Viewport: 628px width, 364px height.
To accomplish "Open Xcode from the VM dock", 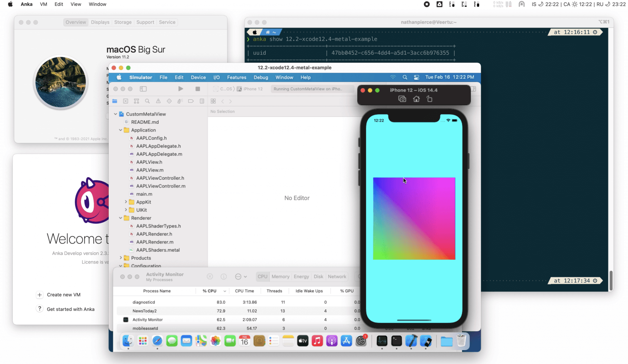I will [411, 341].
